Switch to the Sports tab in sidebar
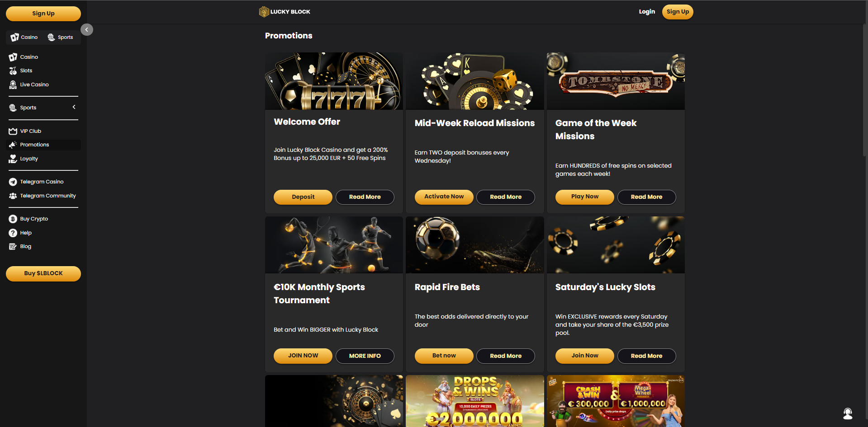 [x=61, y=37]
